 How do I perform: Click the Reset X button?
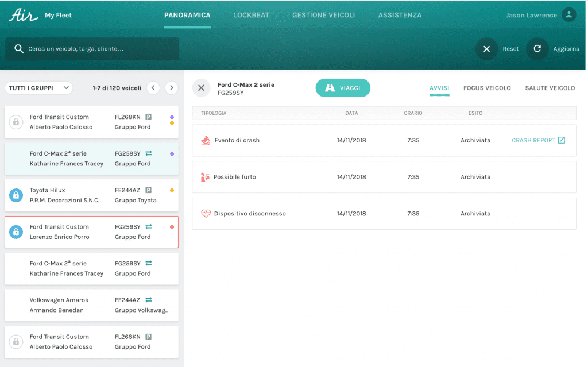click(486, 49)
